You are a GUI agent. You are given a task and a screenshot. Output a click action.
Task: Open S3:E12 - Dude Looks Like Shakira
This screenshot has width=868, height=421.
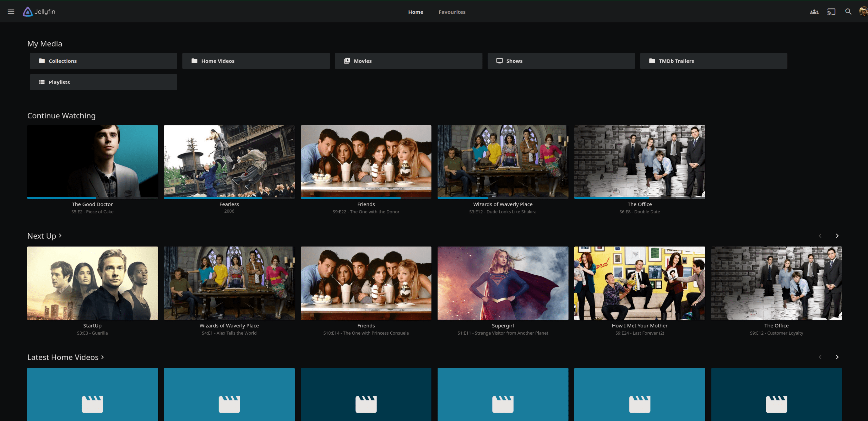503,212
